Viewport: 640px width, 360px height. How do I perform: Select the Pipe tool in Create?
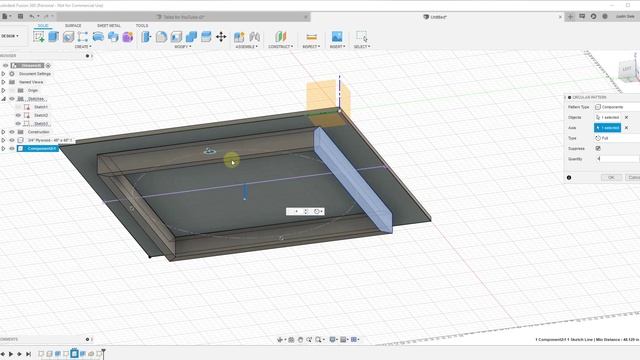98,37
